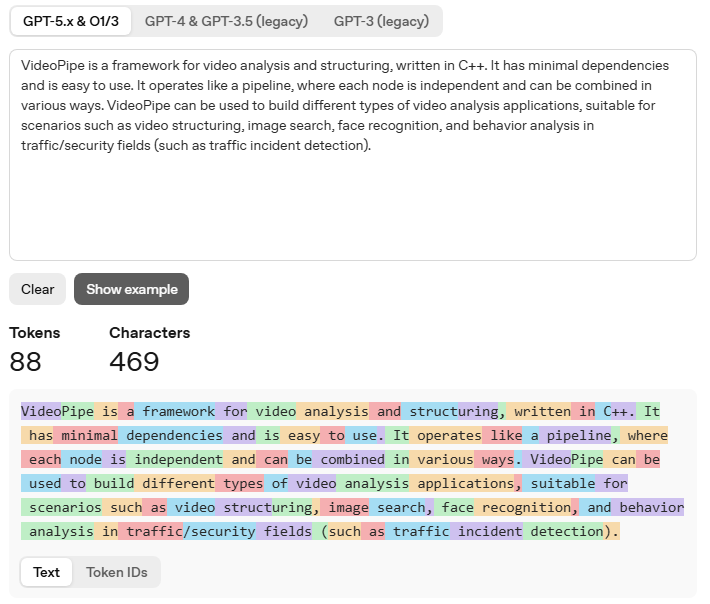The height and width of the screenshot is (604, 710).
Task: Click the highlighted token 'written'
Action: click(x=538, y=411)
